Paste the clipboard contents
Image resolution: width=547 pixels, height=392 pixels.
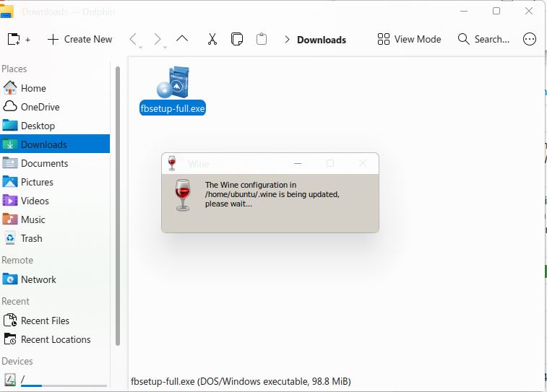point(262,39)
